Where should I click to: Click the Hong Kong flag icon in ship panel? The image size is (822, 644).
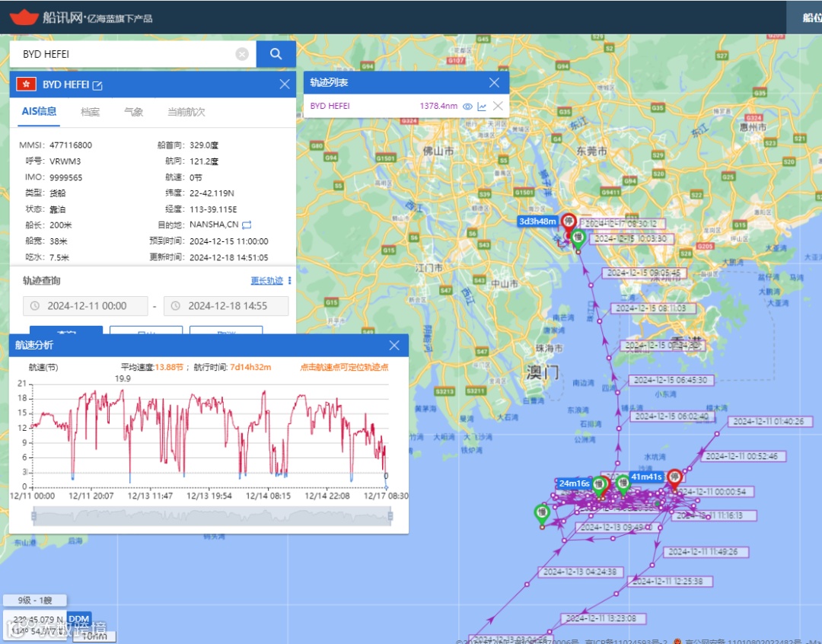click(x=26, y=84)
